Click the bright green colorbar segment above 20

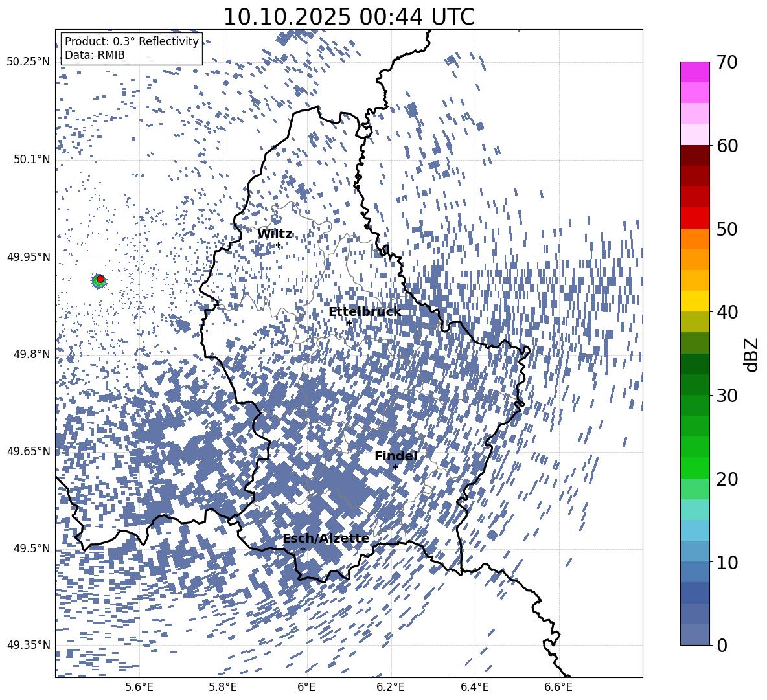pos(694,468)
